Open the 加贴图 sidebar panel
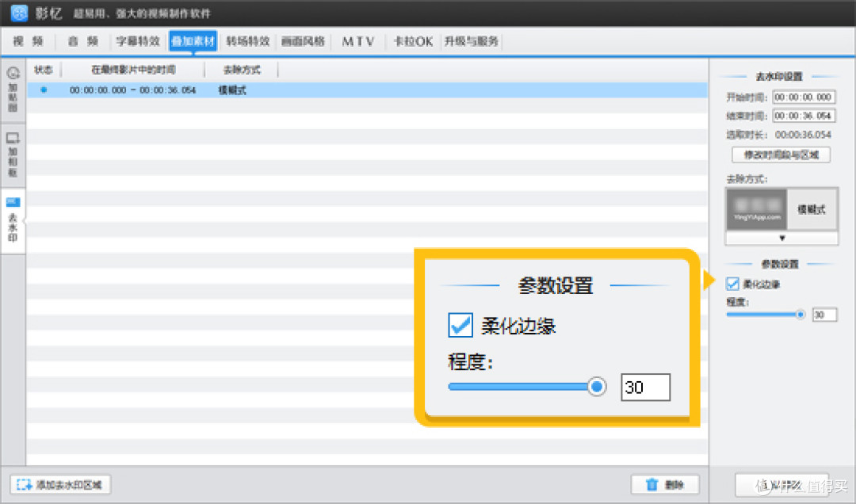Image resolution: width=856 pixels, height=504 pixels. [x=13, y=89]
